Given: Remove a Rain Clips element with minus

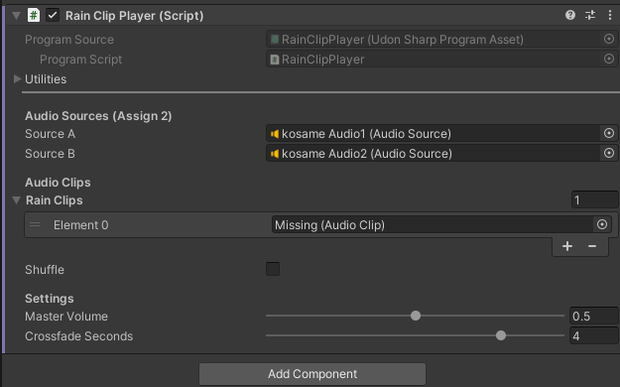Looking at the screenshot, I should (x=592, y=246).
